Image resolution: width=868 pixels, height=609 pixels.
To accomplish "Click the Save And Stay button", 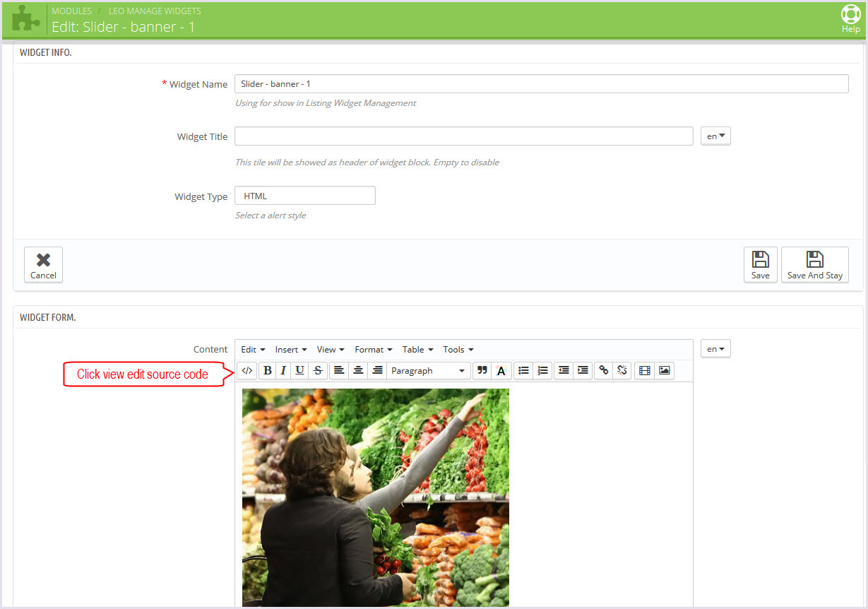I will tap(815, 265).
